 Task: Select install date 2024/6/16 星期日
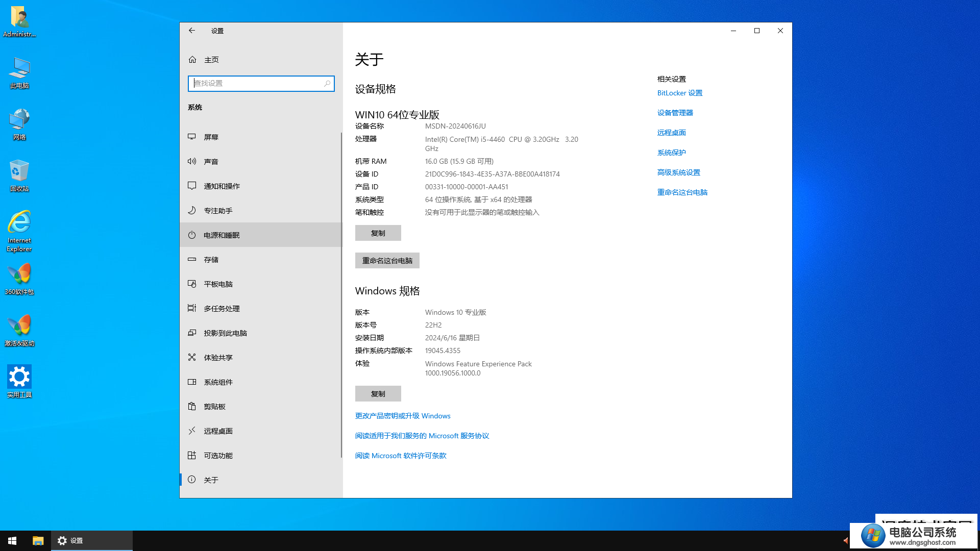click(452, 338)
